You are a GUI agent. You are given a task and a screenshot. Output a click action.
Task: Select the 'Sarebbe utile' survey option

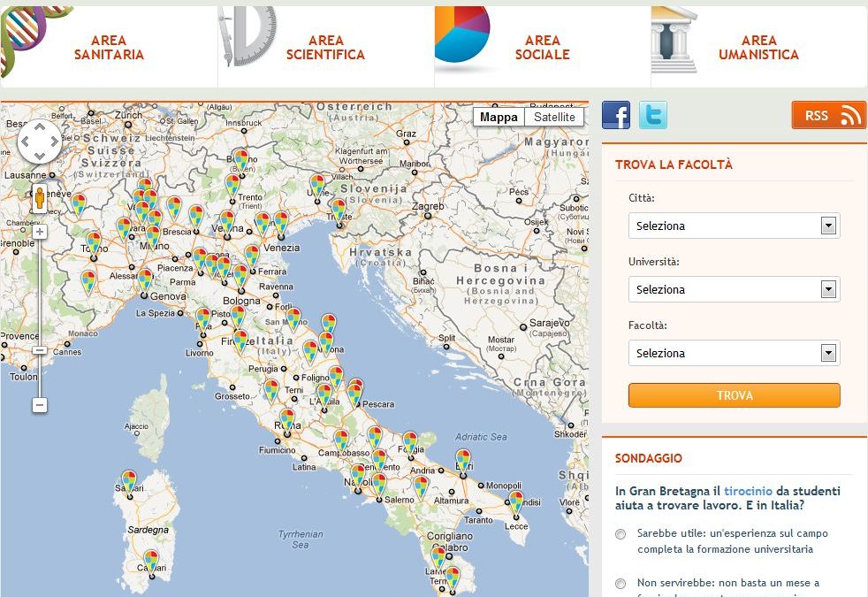tap(621, 533)
